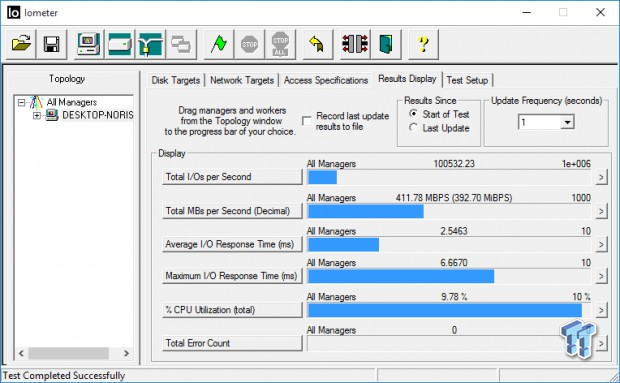Open Test Setup tab

(467, 80)
